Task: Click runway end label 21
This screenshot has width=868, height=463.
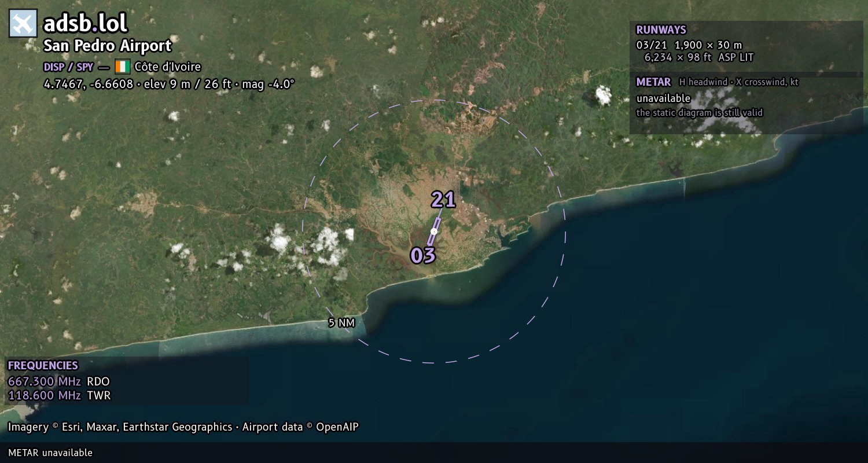Action: tap(443, 200)
